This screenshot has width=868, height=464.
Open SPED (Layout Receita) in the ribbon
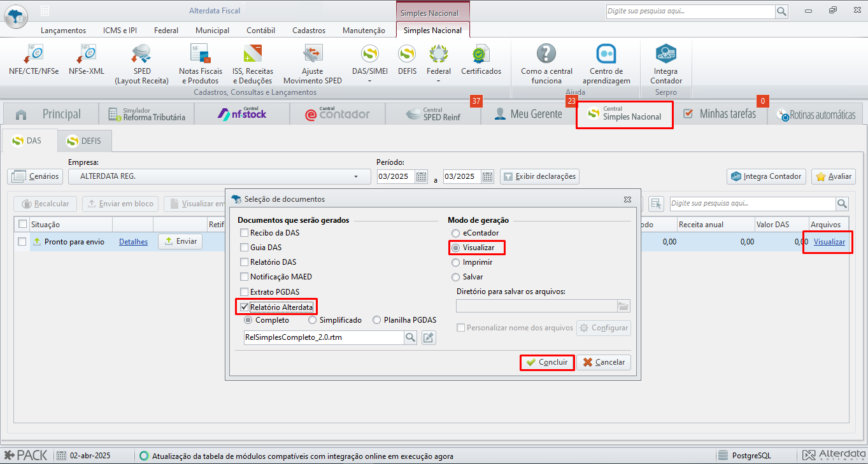(141, 64)
